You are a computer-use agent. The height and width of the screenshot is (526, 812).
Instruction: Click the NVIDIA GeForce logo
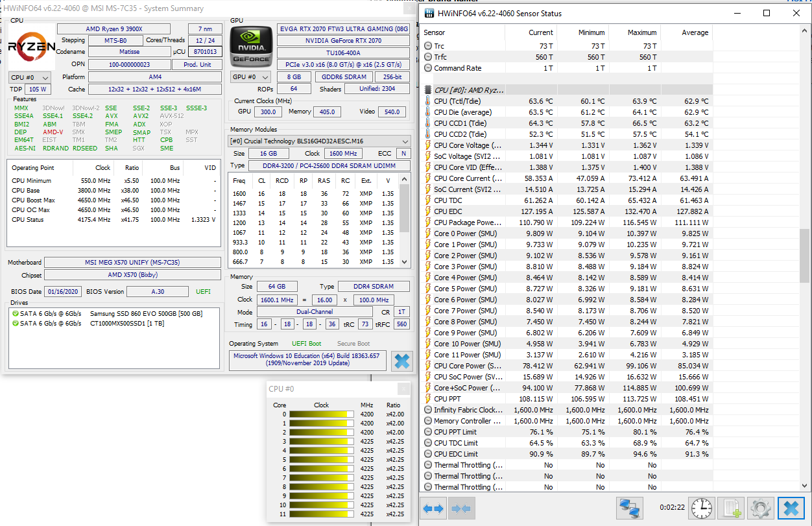(x=251, y=45)
